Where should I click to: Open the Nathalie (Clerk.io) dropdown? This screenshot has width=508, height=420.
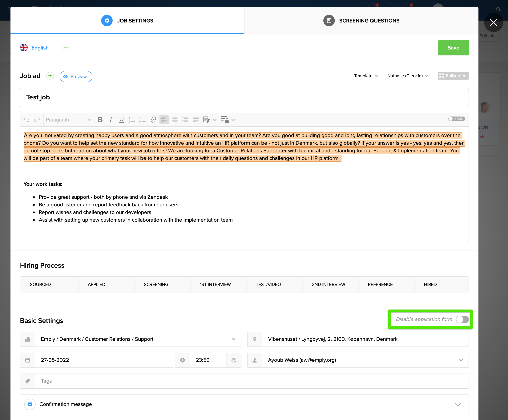[x=408, y=76]
